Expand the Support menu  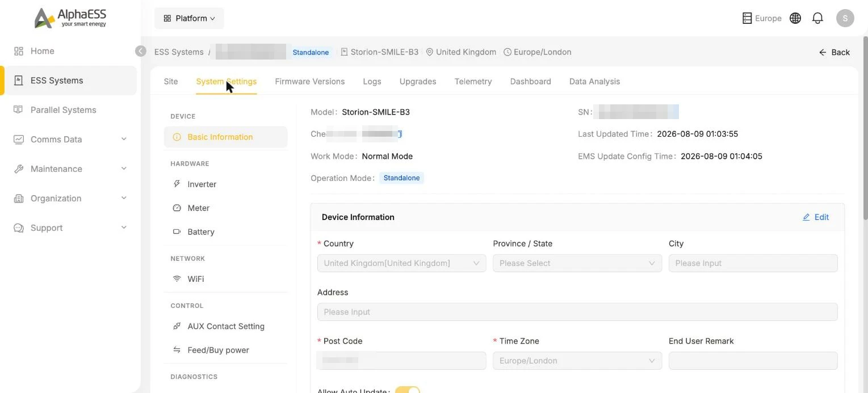124,228
